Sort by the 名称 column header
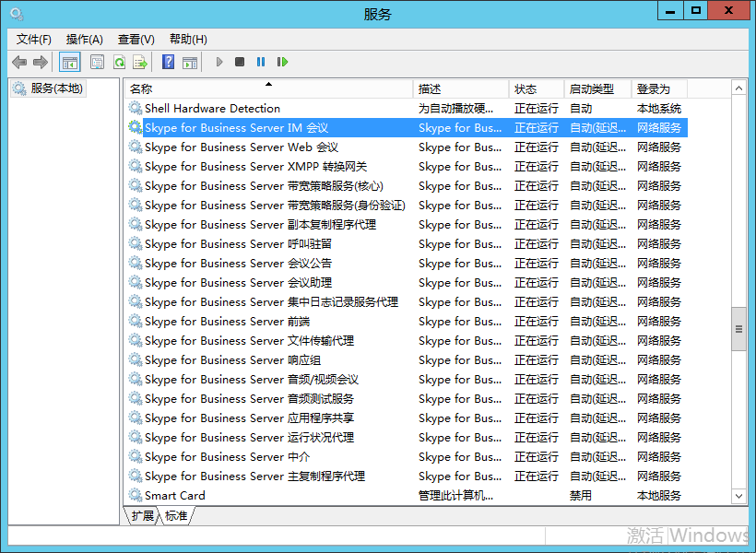The image size is (756, 553). [269, 88]
